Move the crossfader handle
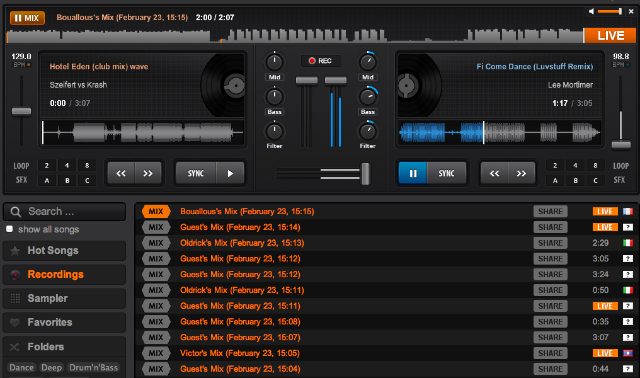Screen dimensions: 640x378 [x=365, y=173]
